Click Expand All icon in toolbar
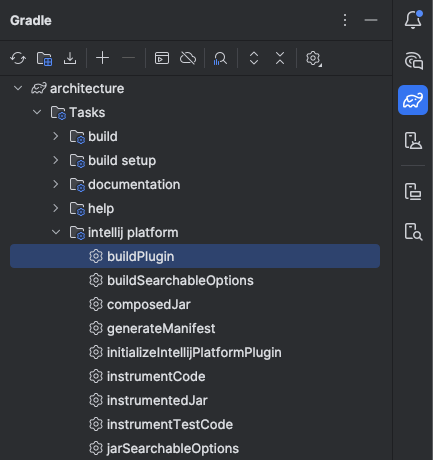This screenshot has height=460, width=433. [x=254, y=58]
